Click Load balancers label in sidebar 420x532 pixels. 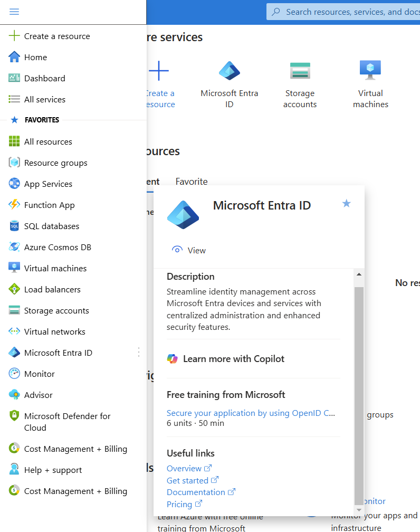(52, 289)
